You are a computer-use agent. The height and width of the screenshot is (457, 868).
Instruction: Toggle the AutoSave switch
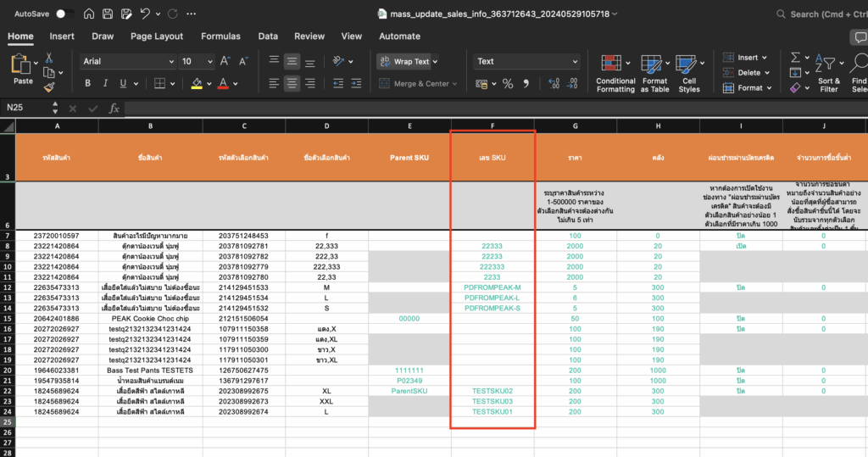click(x=64, y=14)
